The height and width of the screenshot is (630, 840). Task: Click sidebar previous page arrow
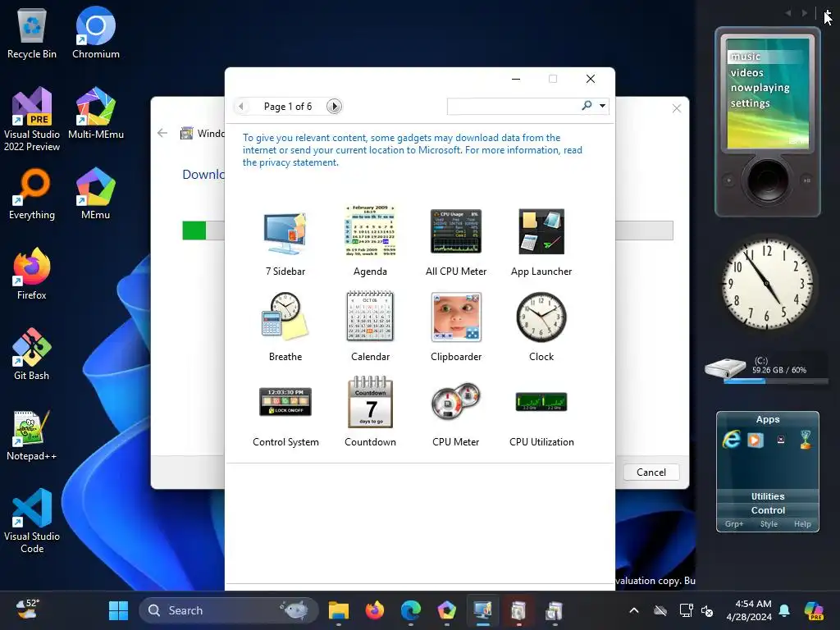point(788,13)
